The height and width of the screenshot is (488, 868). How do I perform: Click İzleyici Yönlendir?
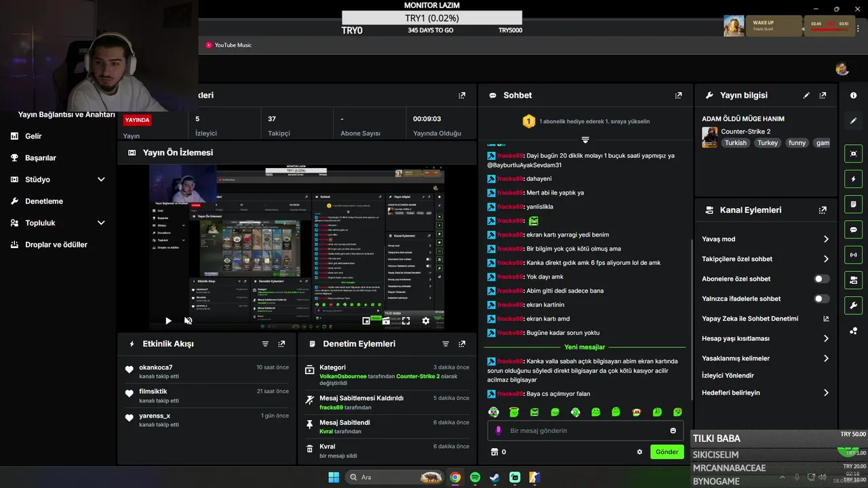728,375
